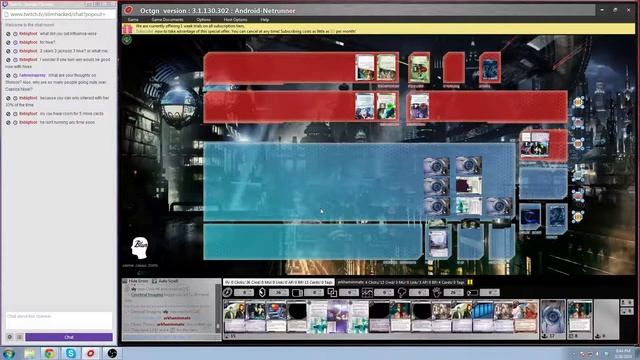
Task: Select the arkhamimmate player tab
Action: 401,282
